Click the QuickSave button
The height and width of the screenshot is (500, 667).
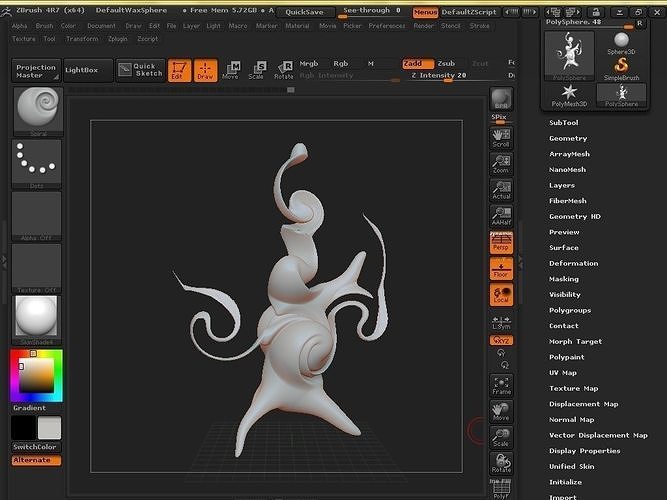tap(304, 12)
